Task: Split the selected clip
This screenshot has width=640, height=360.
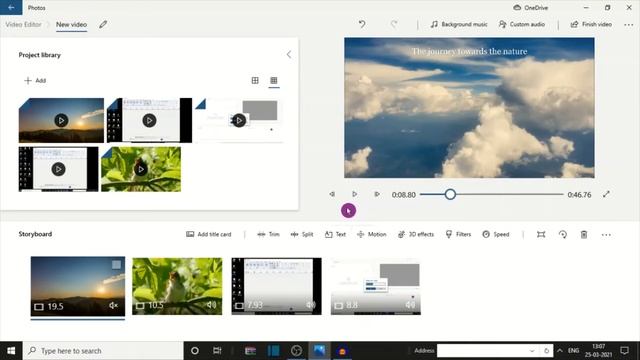Action: (302, 234)
